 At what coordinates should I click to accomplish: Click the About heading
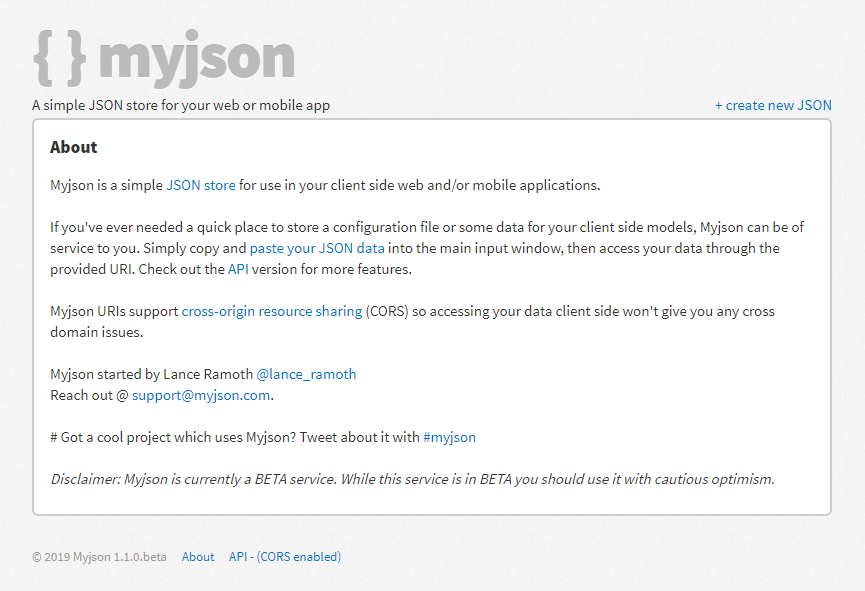73,147
